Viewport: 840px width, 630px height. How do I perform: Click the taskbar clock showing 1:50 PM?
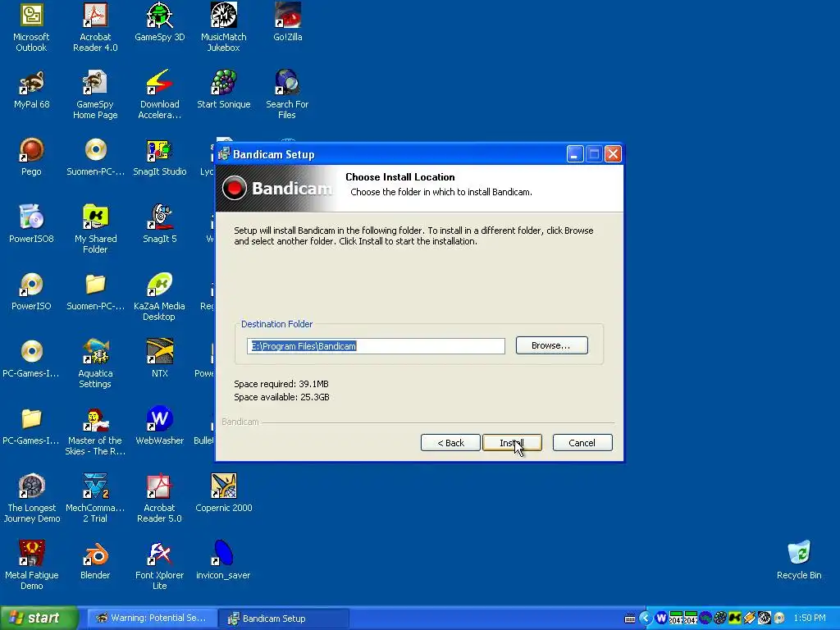tap(810, 619)
